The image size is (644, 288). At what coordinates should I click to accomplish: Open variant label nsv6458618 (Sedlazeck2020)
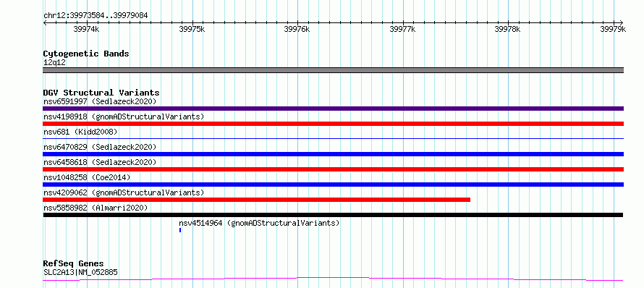[100, 162]
